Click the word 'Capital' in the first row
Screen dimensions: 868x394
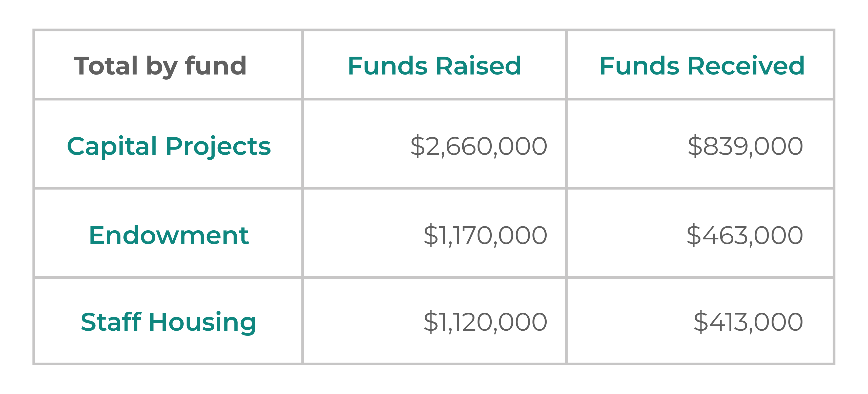click(112, 146)
